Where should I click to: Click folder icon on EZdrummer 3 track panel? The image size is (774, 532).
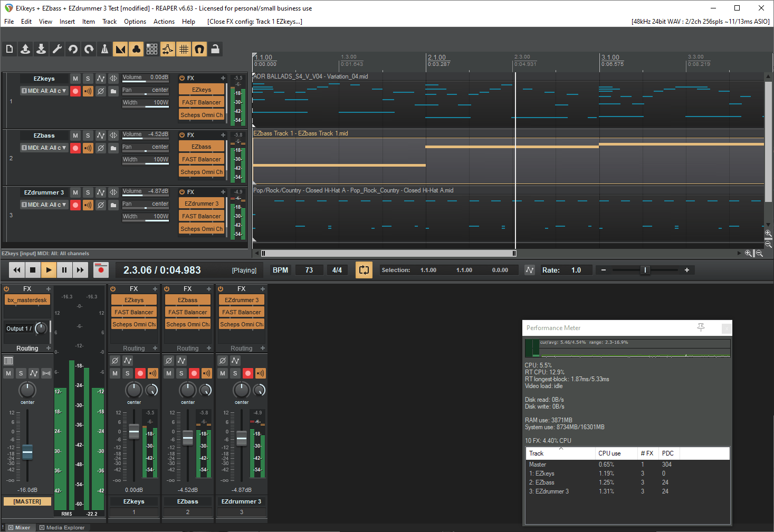point(113,205)
